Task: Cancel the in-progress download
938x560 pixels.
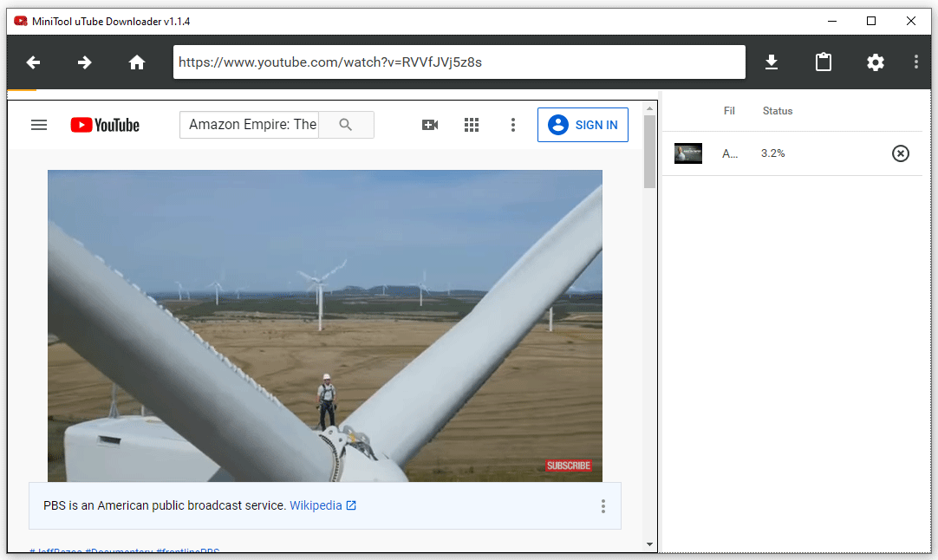Action: (x=900, y=153)
